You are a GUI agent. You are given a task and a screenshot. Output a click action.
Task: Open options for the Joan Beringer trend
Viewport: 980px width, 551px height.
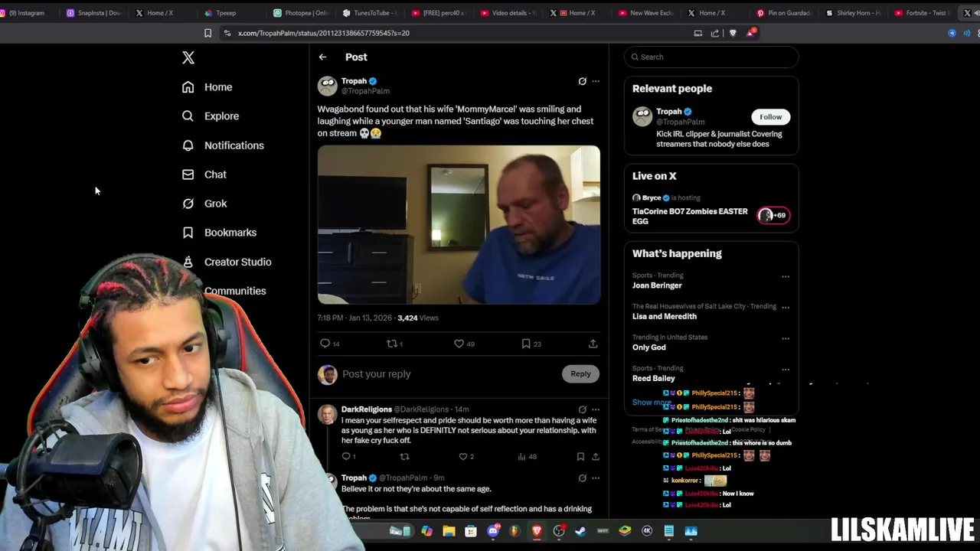(x=786, y=276)
